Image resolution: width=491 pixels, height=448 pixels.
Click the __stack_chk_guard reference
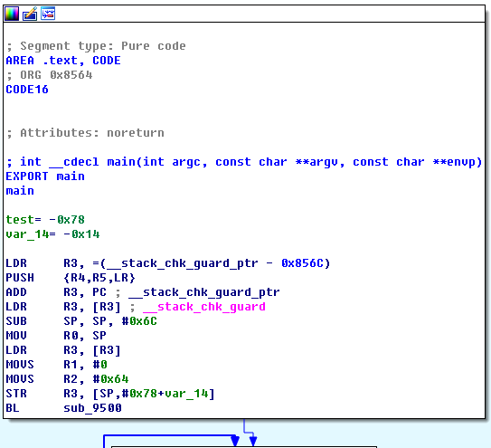pyautogui.click(x=204, y=307)
